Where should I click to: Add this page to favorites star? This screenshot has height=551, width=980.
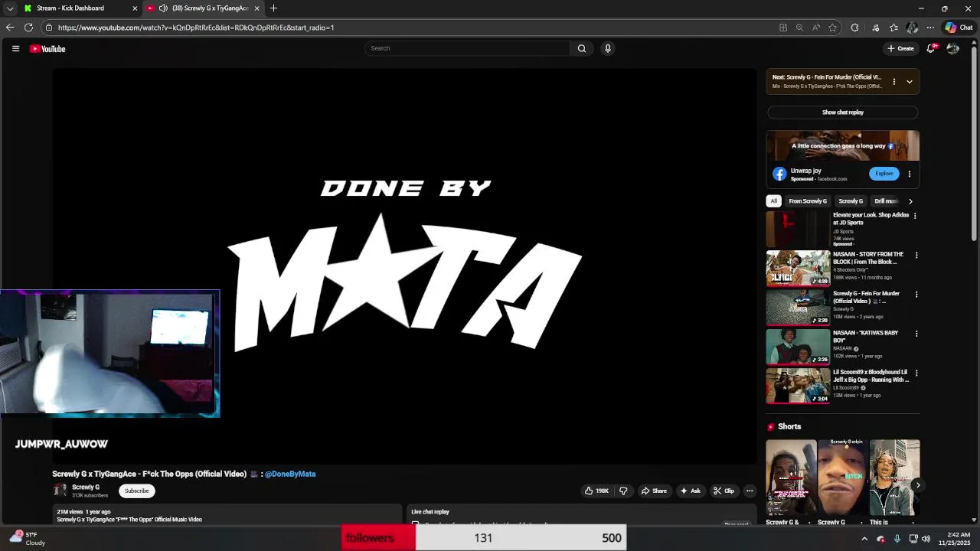(832, 28)
